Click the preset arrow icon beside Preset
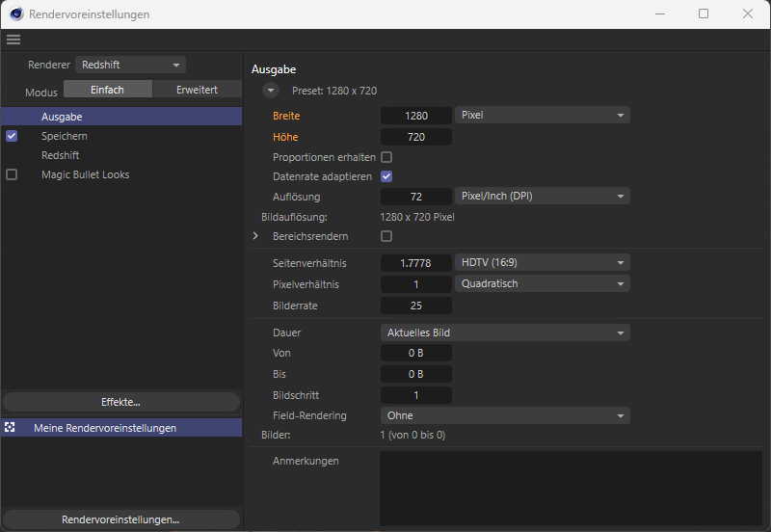This screenshot has width=771, height=532. [271, 91]
